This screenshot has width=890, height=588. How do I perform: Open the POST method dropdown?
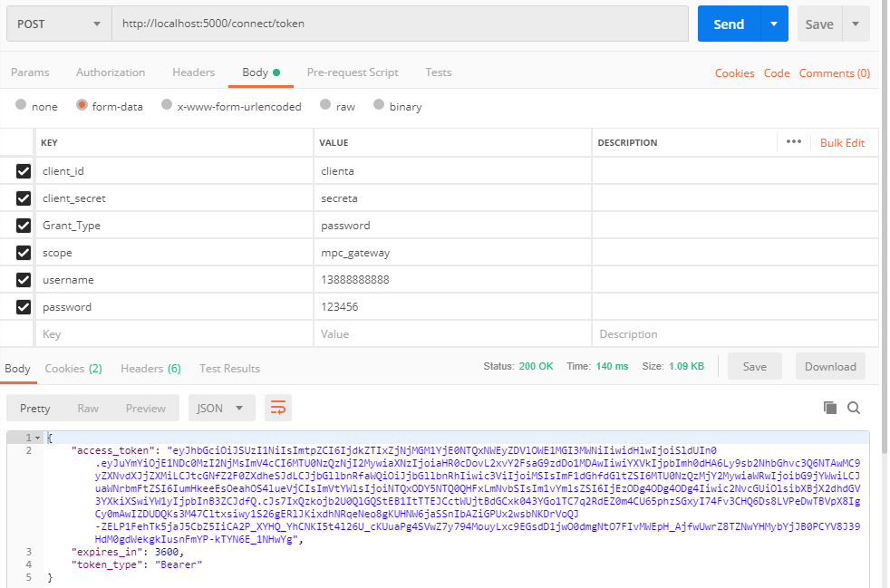tap(59, 24)
